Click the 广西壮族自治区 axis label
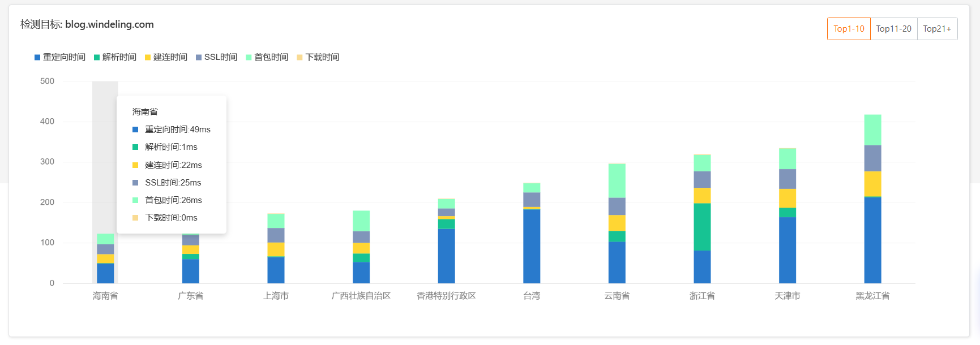This screenshot has width=980, height=345. [x=361, y=296]
